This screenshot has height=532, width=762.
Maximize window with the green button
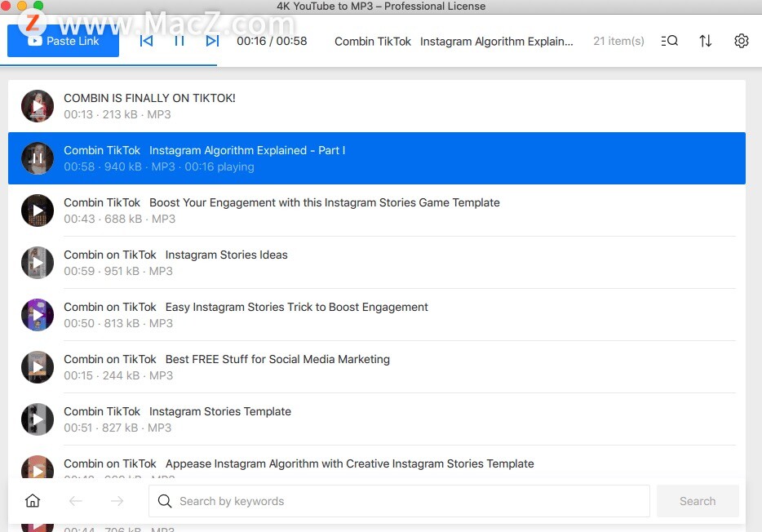point(38,6)
